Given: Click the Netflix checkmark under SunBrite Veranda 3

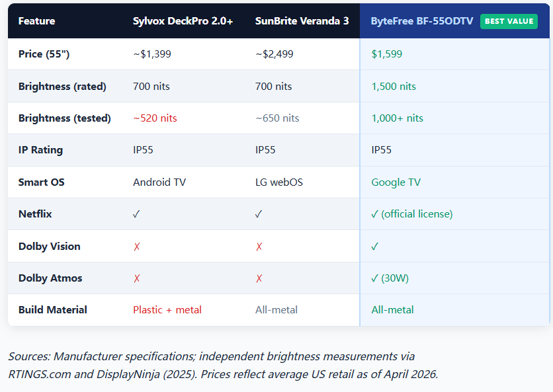Looking at the screenshot, I should (259, 214).
